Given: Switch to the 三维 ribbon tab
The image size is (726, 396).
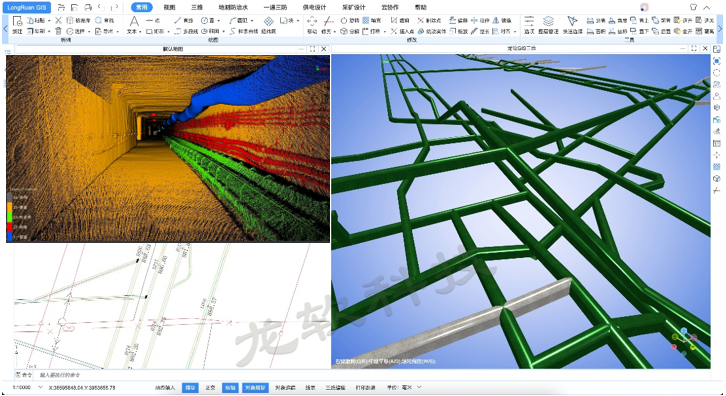Looking at the screenshot, I should pos(197,7).
